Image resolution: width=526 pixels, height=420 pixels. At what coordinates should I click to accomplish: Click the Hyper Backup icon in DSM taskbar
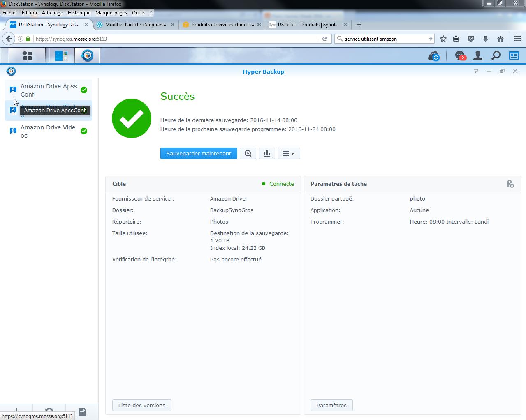87,55
